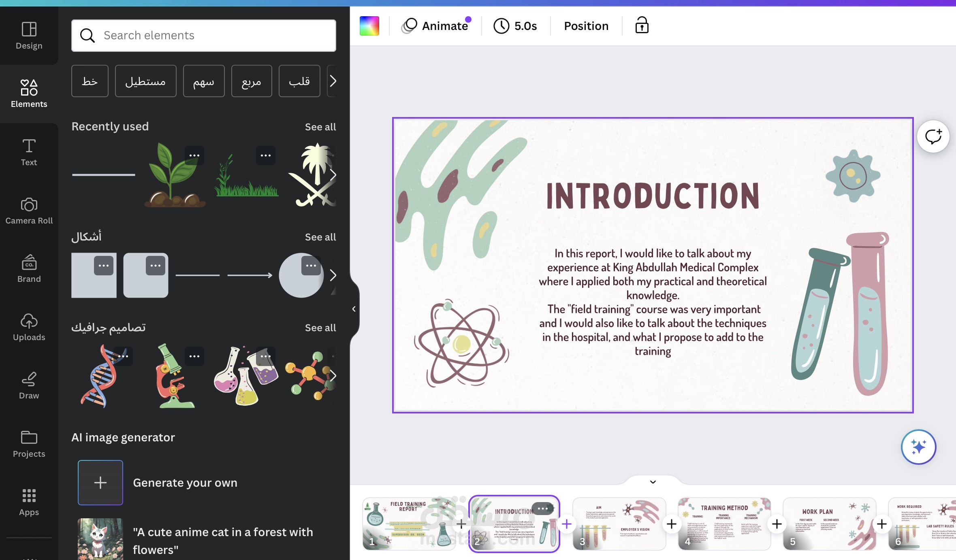The height and width of the screenshot is (560, 956).
Task: See all أشكال shapes
Action: [320, 237]
